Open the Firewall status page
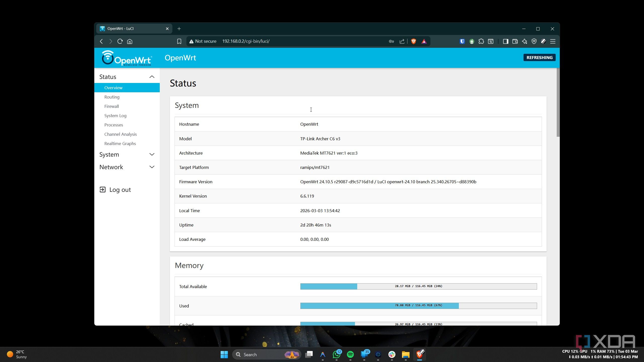The height and width of the screenshot is (362, 644). point(112,106)
